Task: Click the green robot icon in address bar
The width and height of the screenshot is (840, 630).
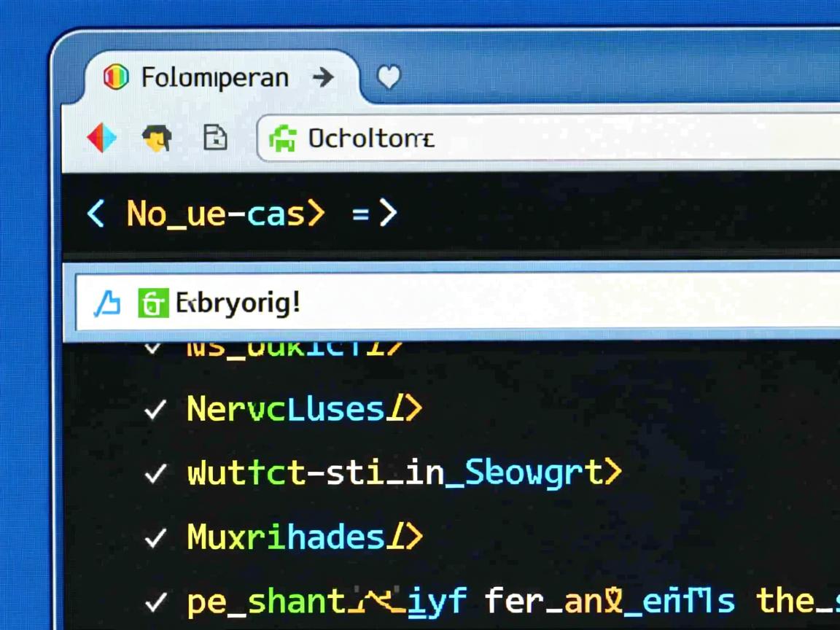Action: [283, 138]
